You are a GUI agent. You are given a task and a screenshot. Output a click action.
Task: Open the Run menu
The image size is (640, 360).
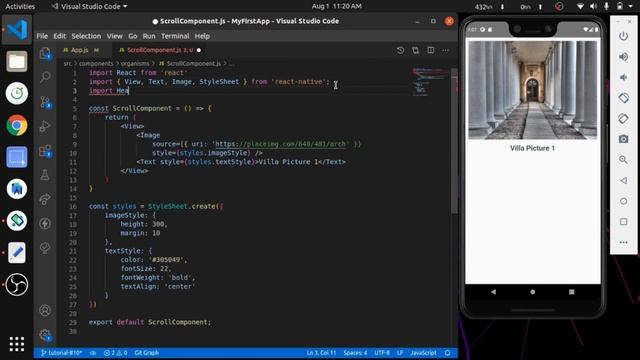(x=149, y=36)
